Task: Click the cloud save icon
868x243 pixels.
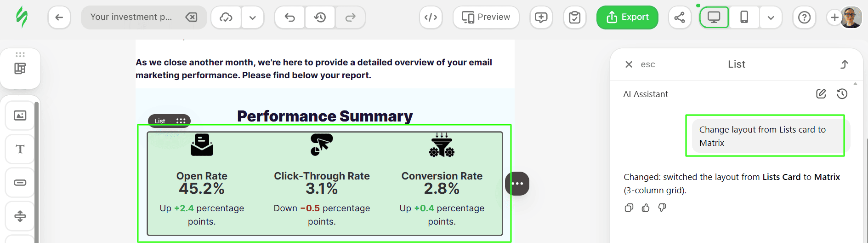Action: click(226, 17)
